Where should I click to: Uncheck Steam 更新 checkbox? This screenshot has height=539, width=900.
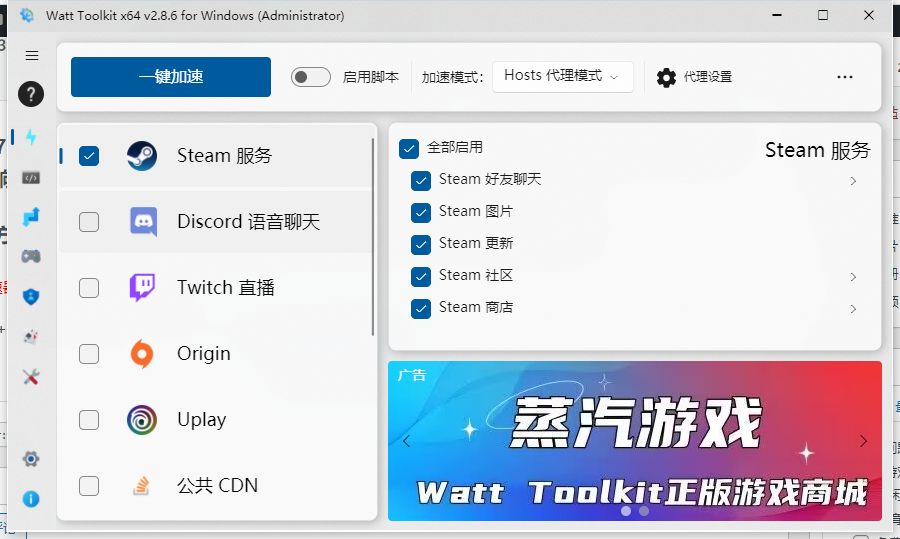(421, 245)
